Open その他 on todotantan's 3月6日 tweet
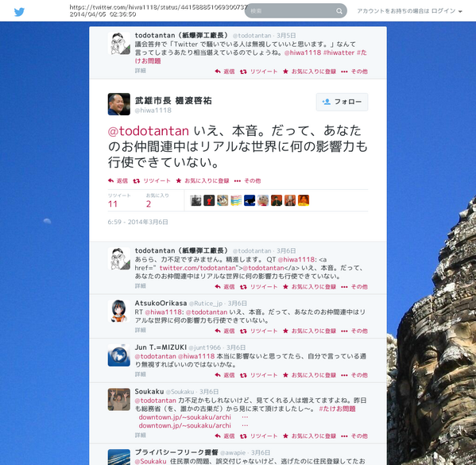 coord(354,287)
